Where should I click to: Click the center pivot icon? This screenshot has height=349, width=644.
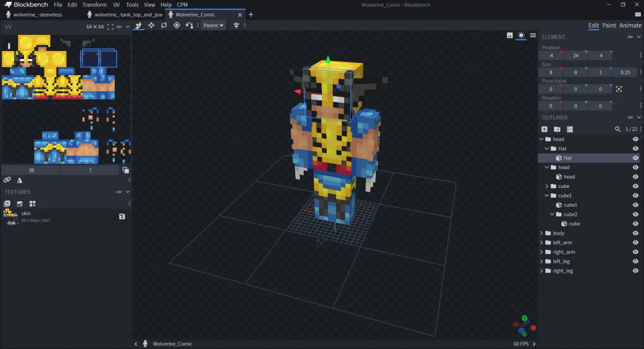[619, 89]
